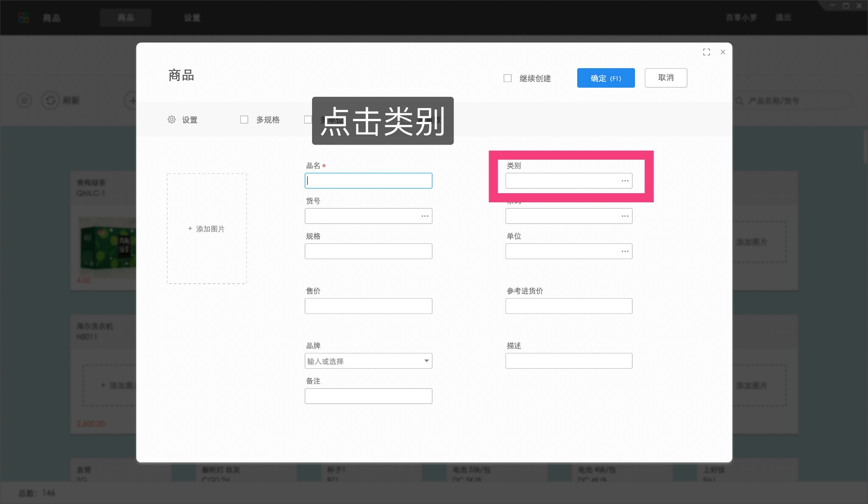Click the plus icon in the toolbar
Viewport: 868px width, 504px height.
tap(132, 100)
